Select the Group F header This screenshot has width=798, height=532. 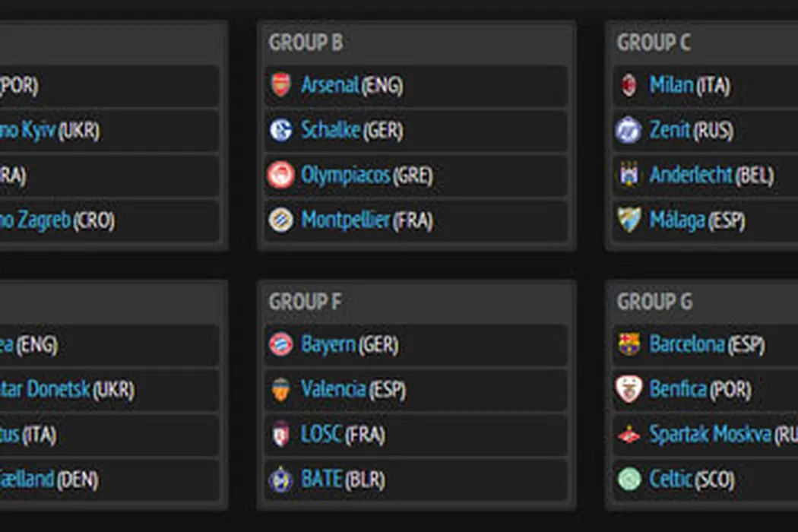pos(305,302)
